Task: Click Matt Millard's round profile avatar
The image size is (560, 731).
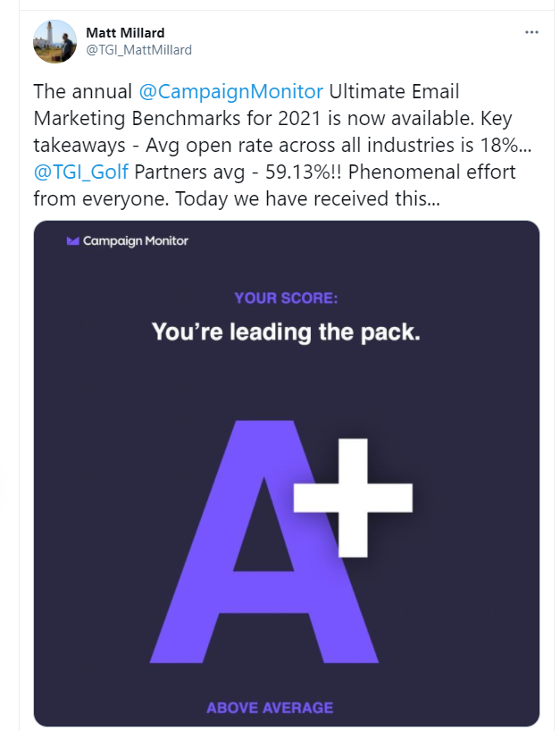Action: [55, 41]
